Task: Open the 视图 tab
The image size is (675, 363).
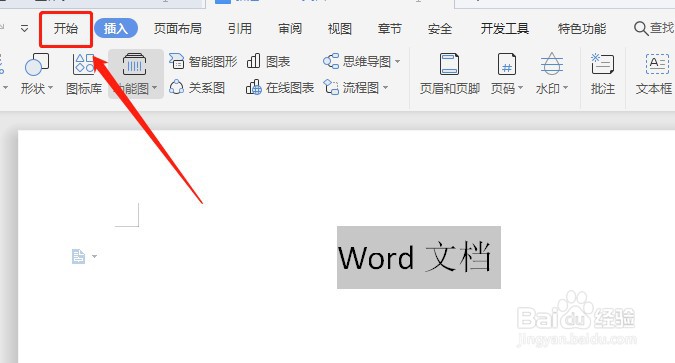Action: click(x=340, y=29)
